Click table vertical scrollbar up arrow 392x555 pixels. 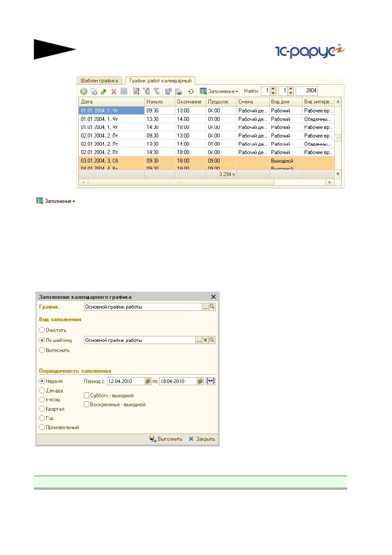338,102
